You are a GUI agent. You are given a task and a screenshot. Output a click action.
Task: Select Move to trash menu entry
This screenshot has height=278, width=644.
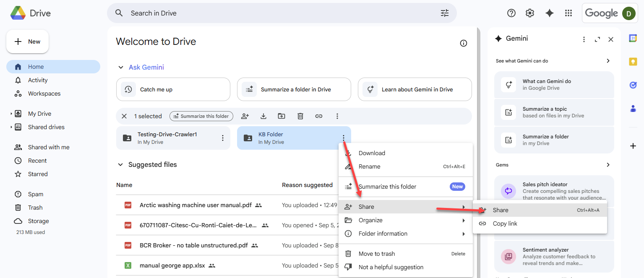[x=406, y=254]
